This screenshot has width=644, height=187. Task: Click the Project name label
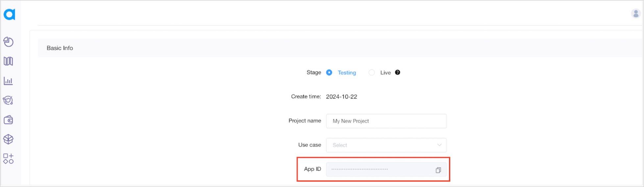[x=305, y=121]
